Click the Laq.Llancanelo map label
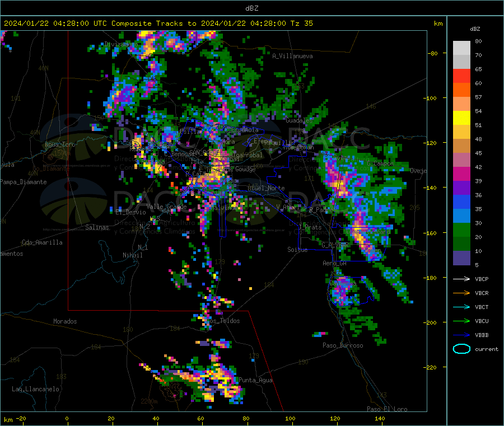504x426 pixels. pos(35,389)
